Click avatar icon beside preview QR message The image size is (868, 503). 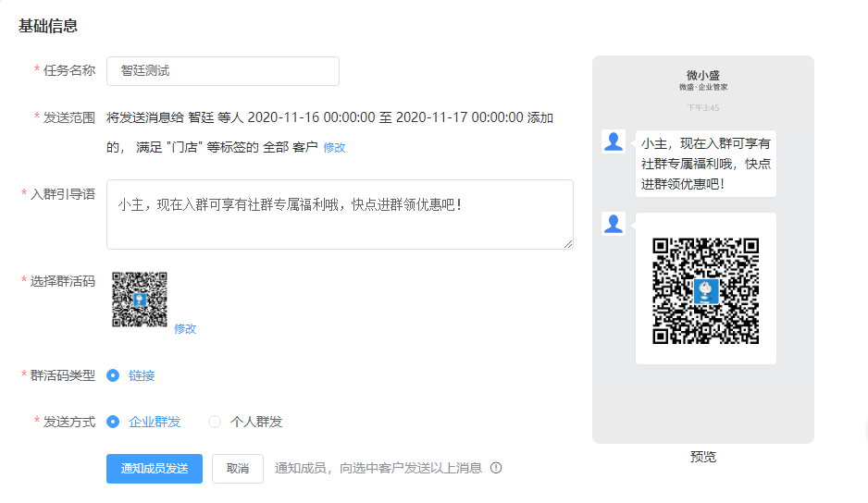(x=614, y=224)
